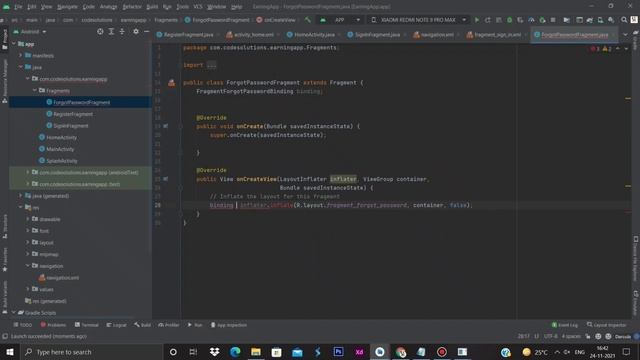The width and height of the screenshot is (640, 360).
Task: Open File Explorer from the taskbar
Action: tap(256, 352)
